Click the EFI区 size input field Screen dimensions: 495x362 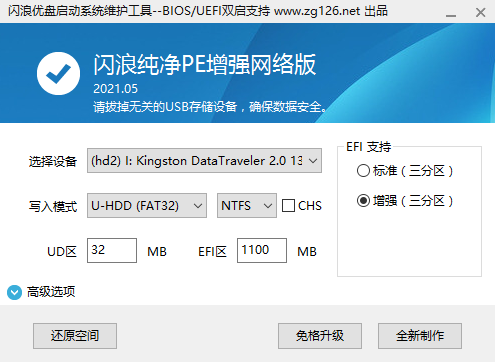(x=262, y=250)
